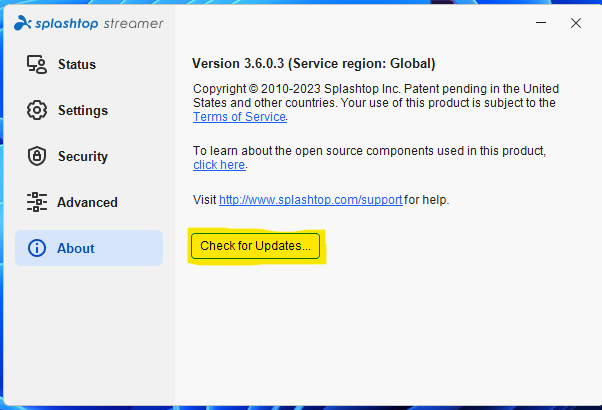Go to the Security tab label

pyautogui.click(x=83, y=157)
